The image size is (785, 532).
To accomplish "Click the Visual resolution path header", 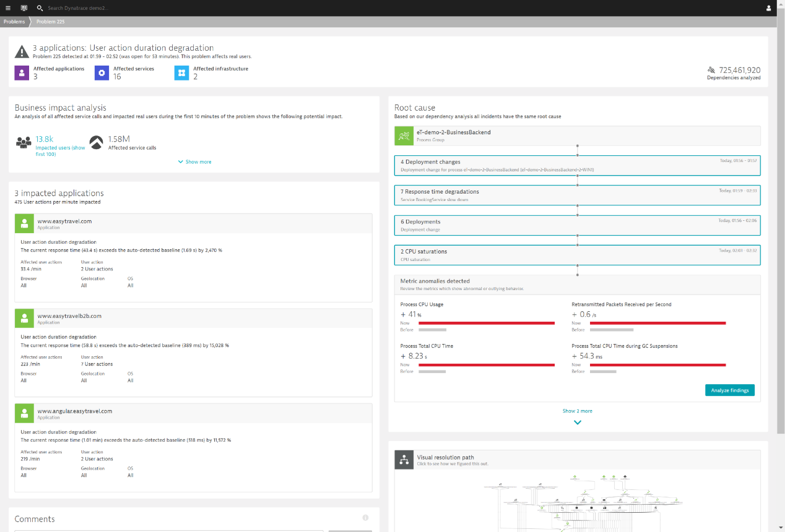I will [578, 460].
